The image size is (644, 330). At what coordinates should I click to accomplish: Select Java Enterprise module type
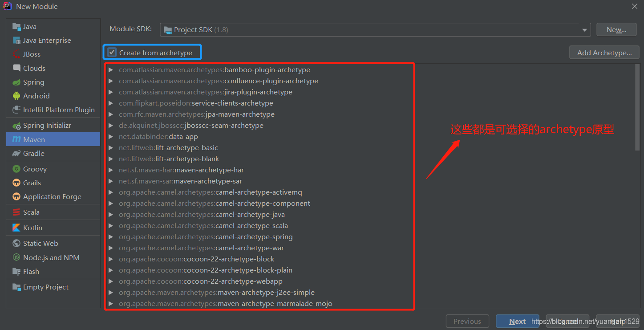pyautogui.click(x=53, y=41)
